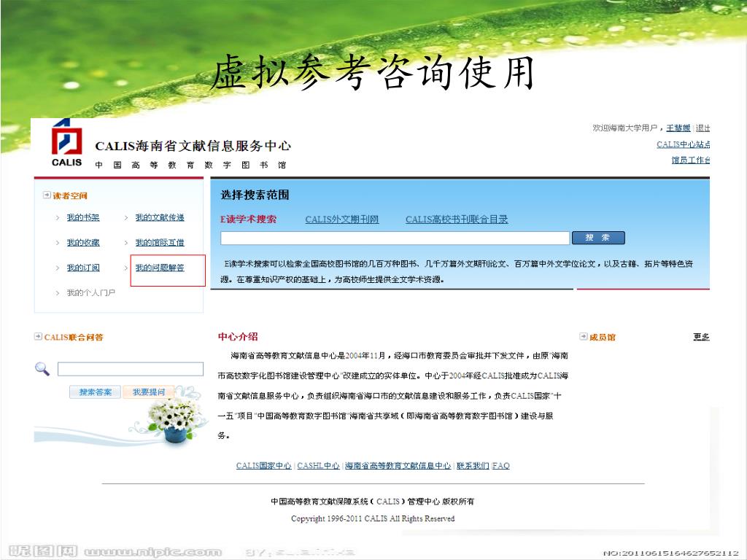Viewport: 747px width, 560px height.
Task: Click the 搜索答案 button
Action: click(96, 392)
